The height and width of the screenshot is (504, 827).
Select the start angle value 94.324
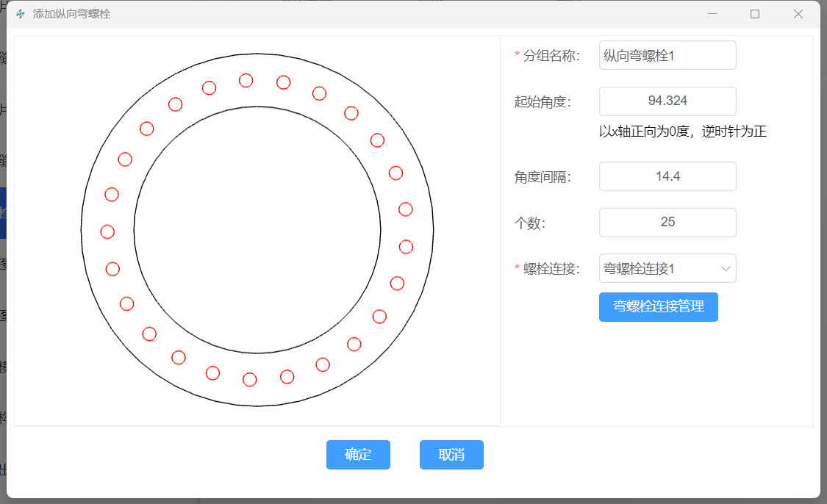667,101
